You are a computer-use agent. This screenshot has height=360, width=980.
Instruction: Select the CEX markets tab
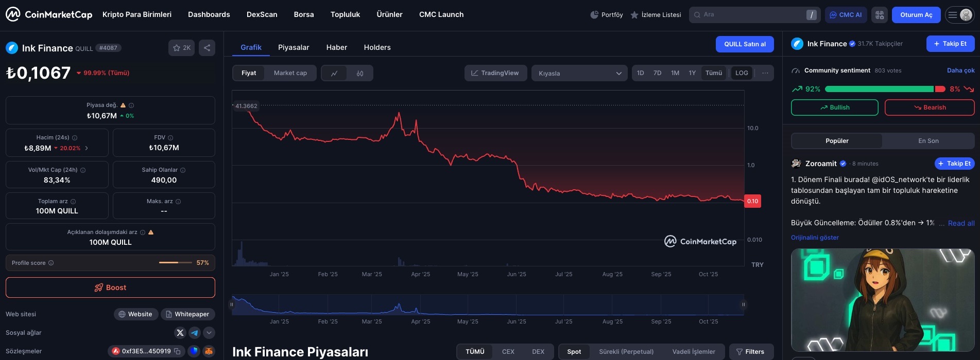coord(508,352)
